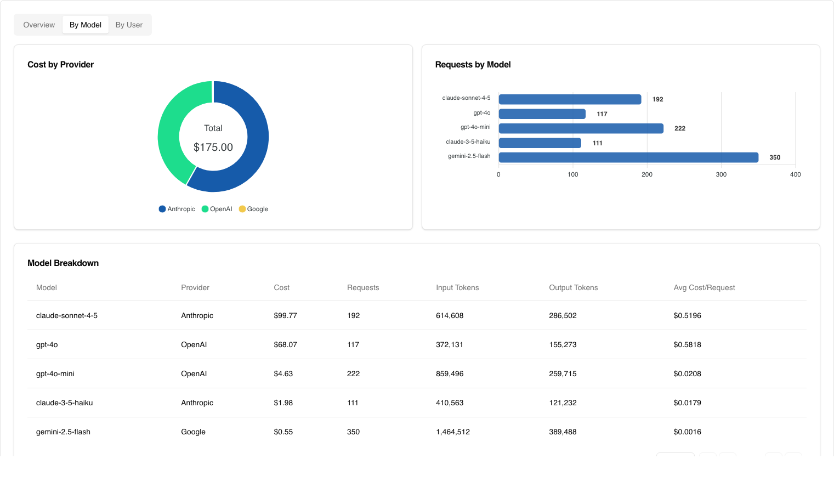Switch to the Overview tab

[39, 25]
